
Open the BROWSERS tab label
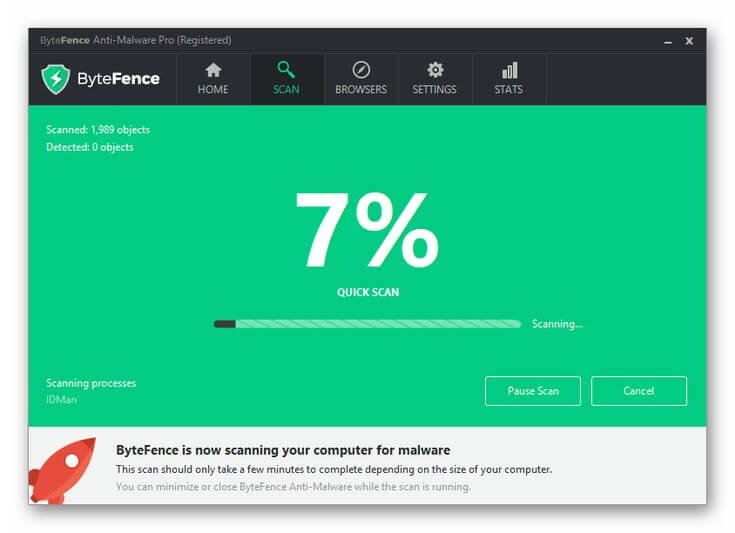pyautogui.click(x=361, y=89)
